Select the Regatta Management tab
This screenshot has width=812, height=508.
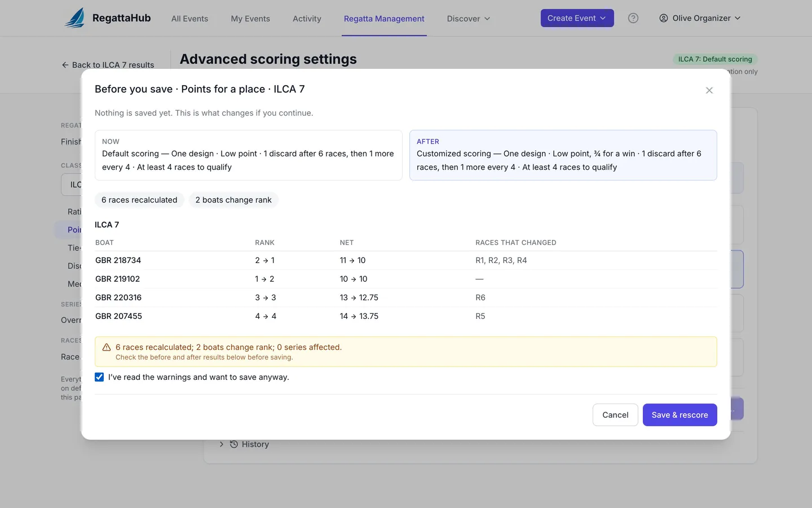coord(384,19)
